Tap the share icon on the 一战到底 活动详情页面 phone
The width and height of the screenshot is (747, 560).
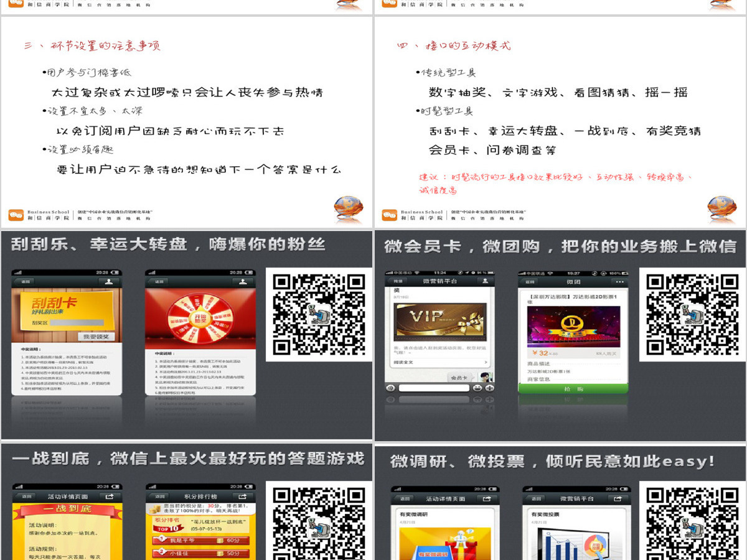(x=110, y=497)
